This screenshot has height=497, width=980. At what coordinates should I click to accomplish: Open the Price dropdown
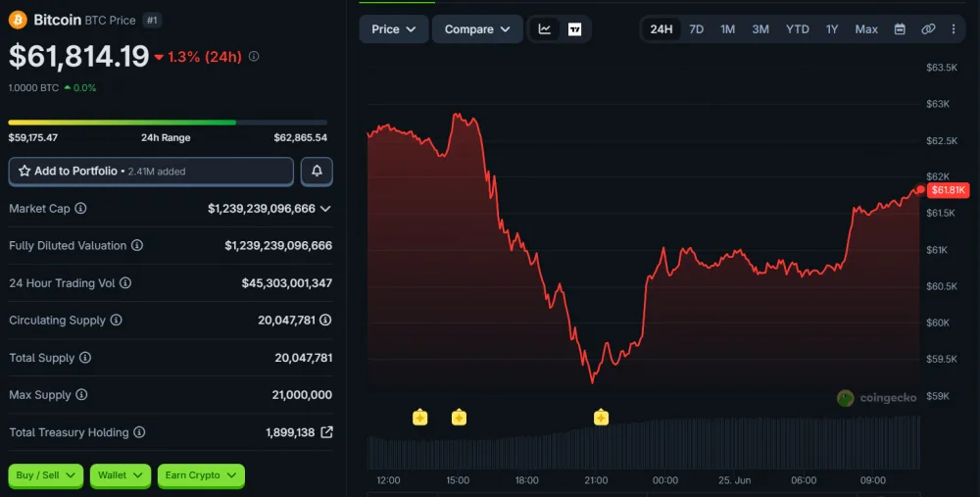(x=394, y=29)
